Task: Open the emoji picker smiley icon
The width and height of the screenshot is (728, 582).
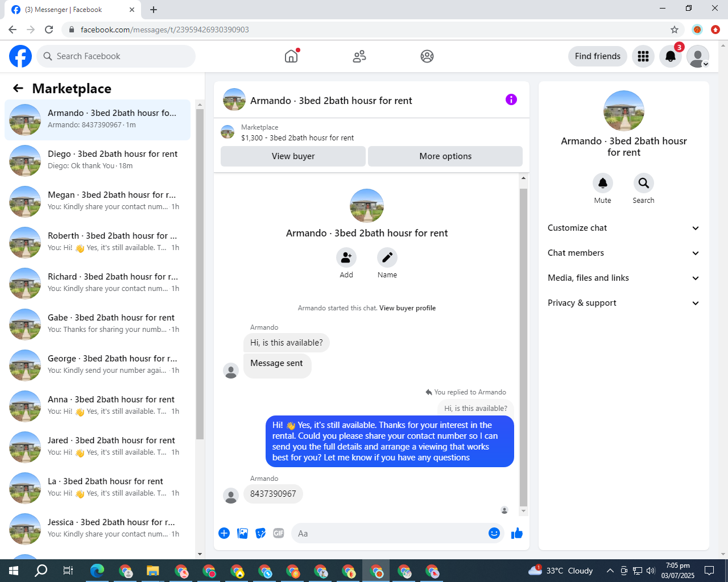Action: 494,533
